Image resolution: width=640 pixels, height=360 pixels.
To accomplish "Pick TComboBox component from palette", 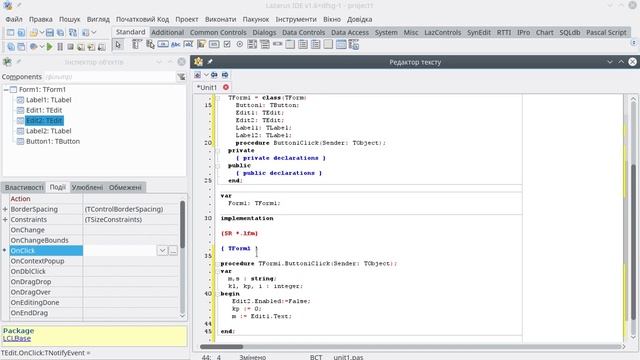I will pos(264,44).
